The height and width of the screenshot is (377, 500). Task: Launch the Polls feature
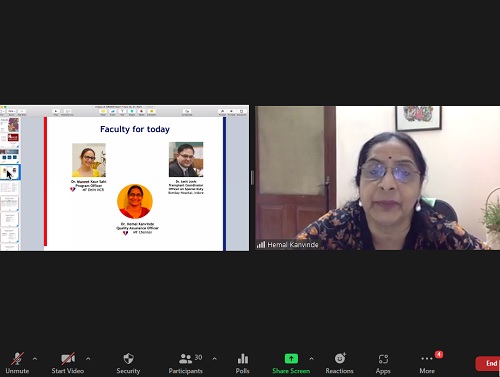242,363
